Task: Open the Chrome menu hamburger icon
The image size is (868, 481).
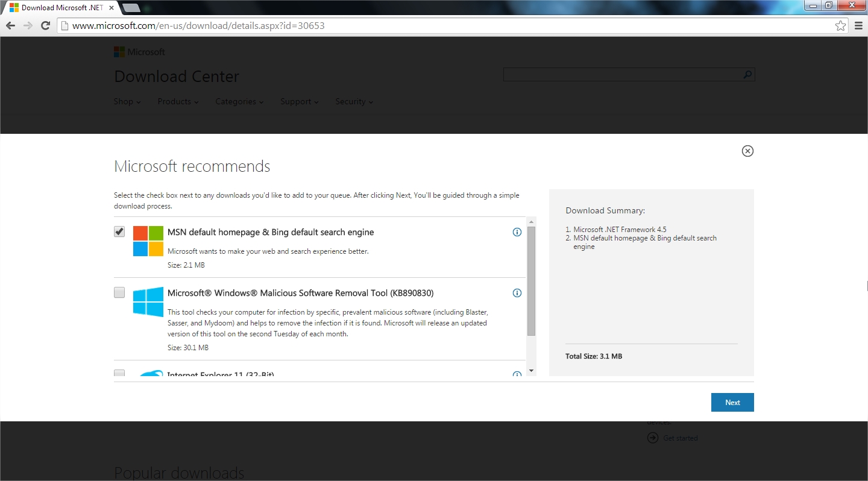Action: point(859,26)
